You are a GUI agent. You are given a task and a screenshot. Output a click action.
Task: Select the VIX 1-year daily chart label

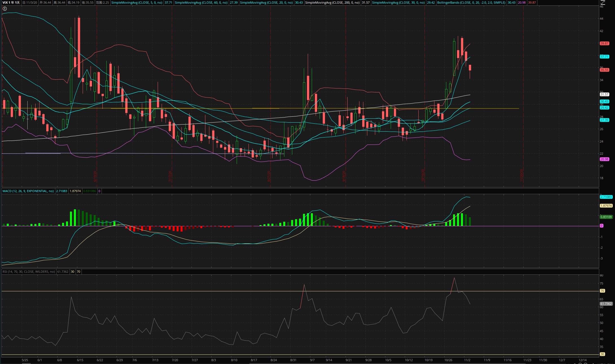point(11,3)
